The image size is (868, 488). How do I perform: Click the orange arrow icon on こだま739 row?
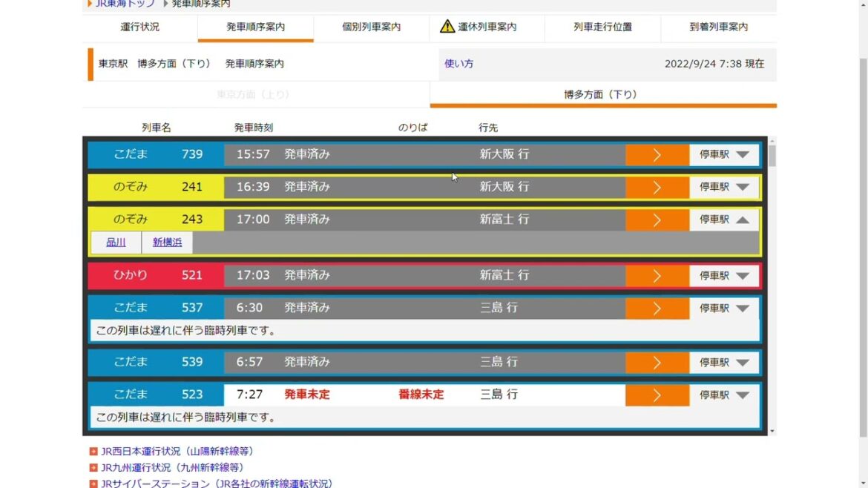click(x=657, y=154)
